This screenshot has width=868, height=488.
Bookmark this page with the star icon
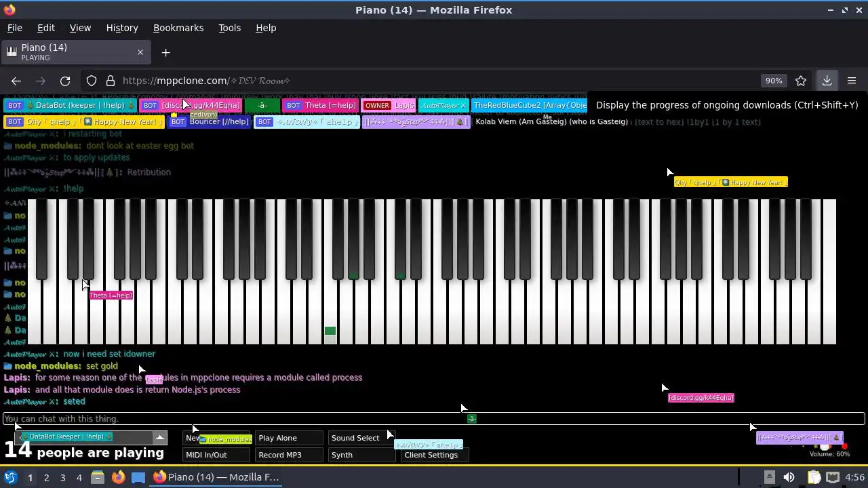pyautogui.click(x=801, y=81)
